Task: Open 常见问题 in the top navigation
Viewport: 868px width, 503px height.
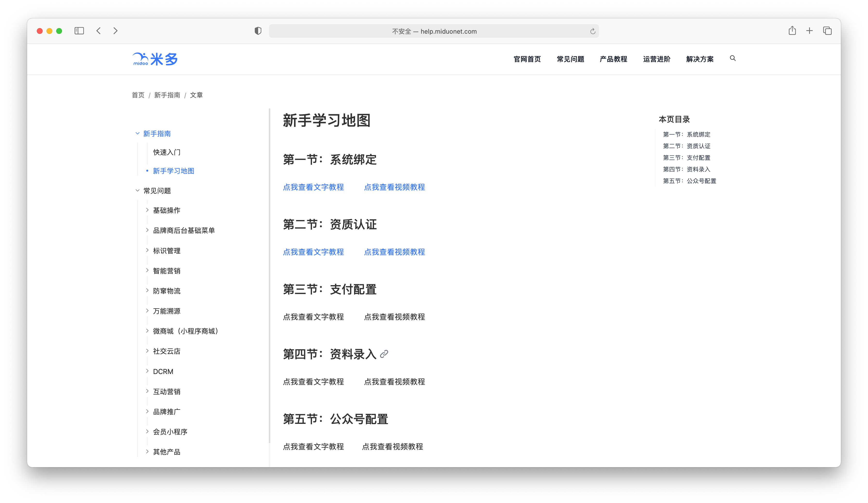Action: (x=570, y=59)
